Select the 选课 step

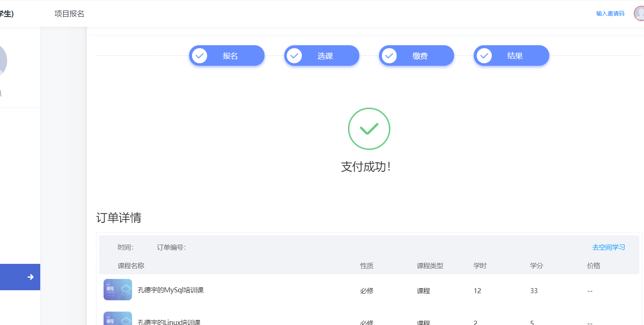(322, 56)
